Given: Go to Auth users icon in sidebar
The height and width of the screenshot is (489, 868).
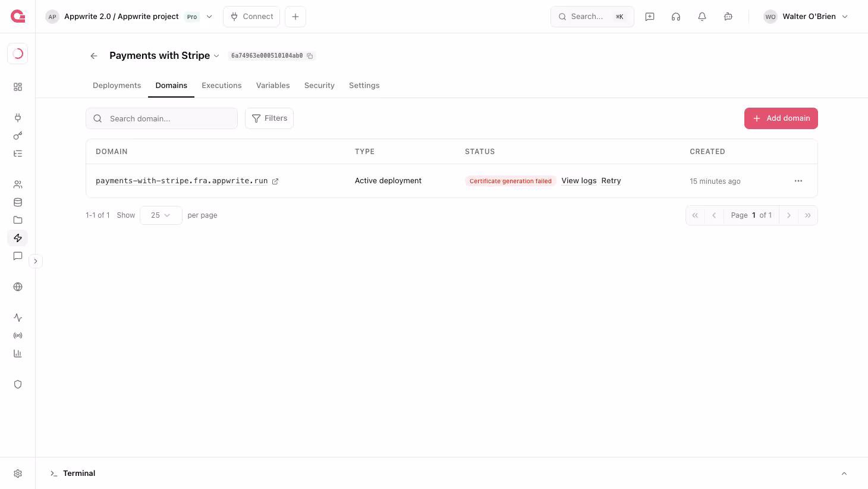Looking at the screenshot, I should (x=18, y=184).
